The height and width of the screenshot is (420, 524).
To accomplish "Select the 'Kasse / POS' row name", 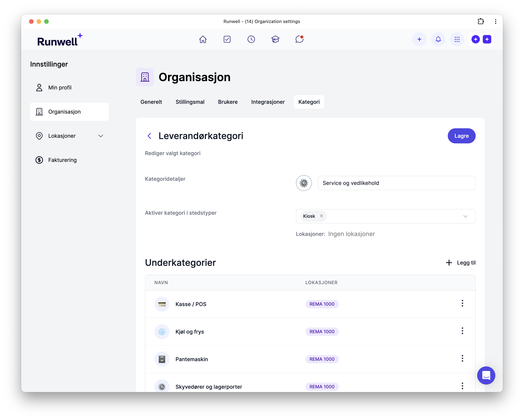I will [x=191, y=304].
